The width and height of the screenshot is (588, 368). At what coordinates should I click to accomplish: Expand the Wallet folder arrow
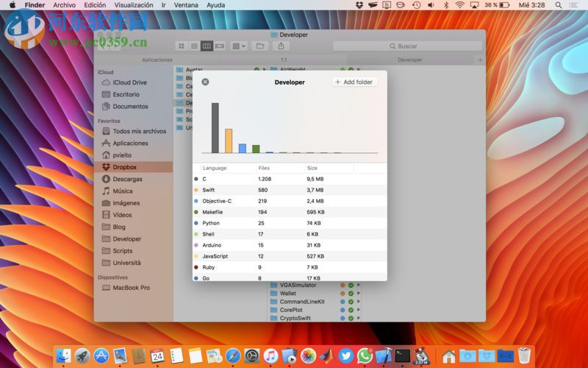tap(359, 293)
